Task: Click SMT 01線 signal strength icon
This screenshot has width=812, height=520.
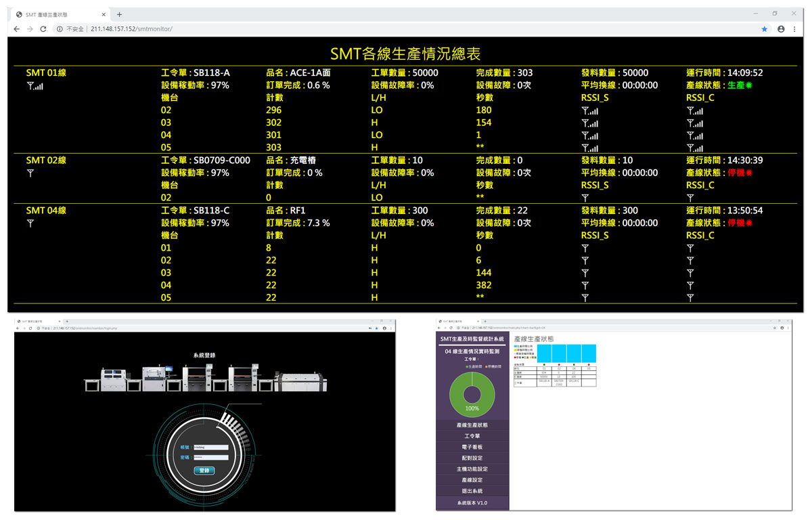Action: pyautogui.click(x=35, y=86)
